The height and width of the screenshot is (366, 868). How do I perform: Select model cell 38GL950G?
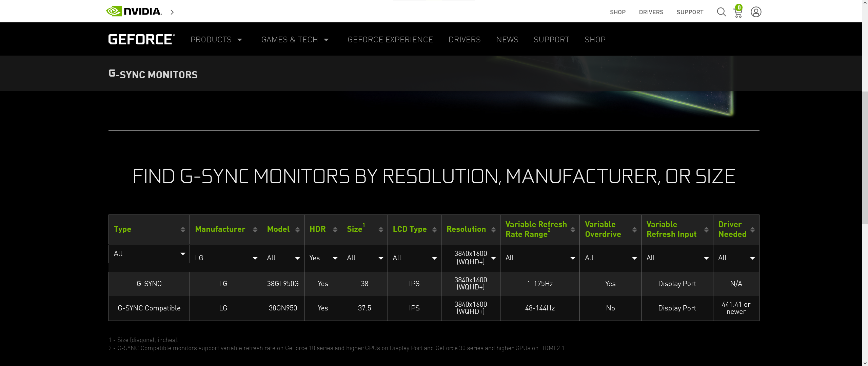point(283,284)
